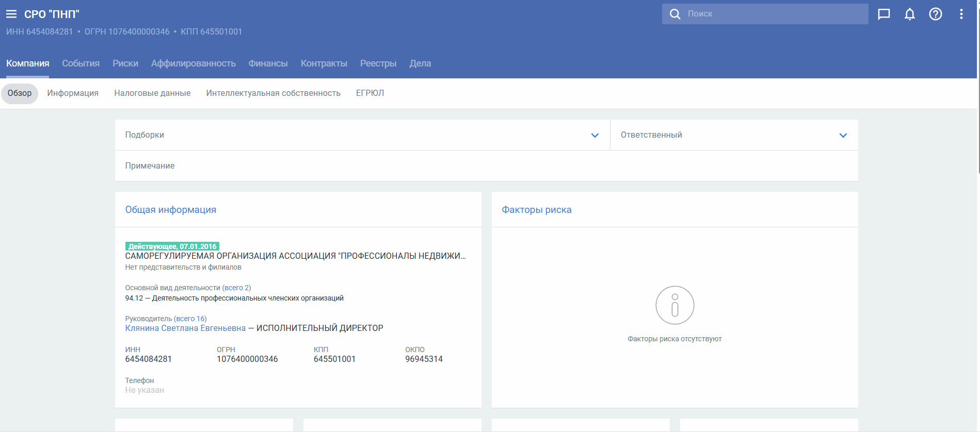The width and height of the screenshot is (980, 432).
Task: Go to the Финансы tab
Action: pos(268,63)
